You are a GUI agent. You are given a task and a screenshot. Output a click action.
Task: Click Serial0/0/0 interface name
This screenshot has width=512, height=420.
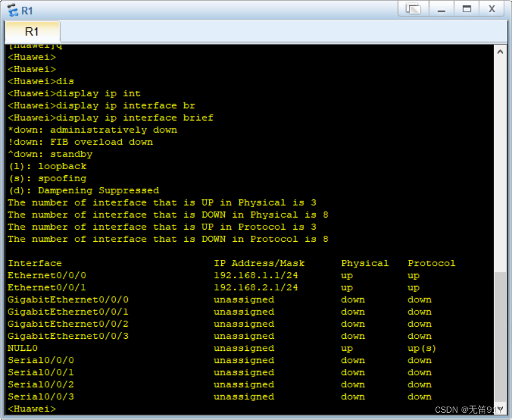click(x=41, y=360)
